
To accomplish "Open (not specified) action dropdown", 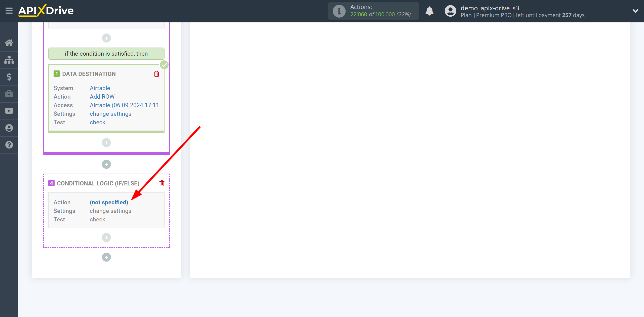I will (x=109, y=202).
